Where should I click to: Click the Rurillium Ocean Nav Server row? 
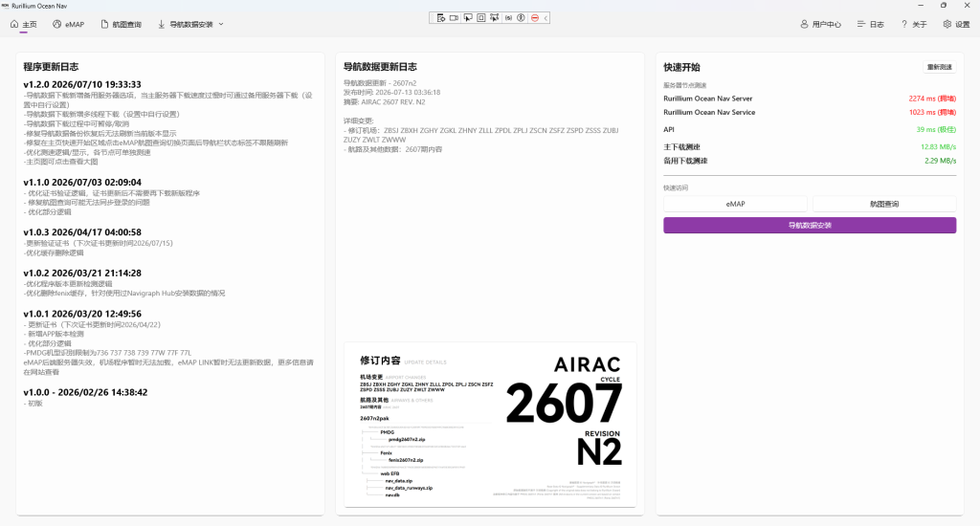click(810, 99)
